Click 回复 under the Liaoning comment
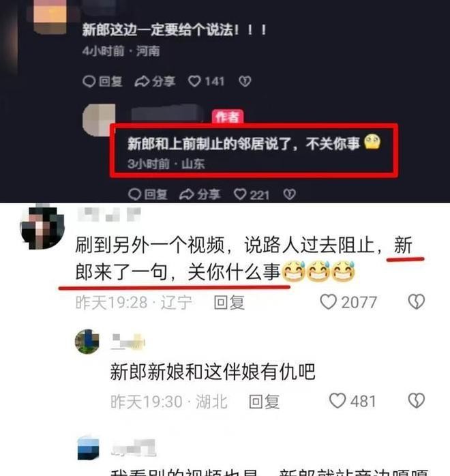The width and height of the screenshot is (450, 476). point(229,302)
